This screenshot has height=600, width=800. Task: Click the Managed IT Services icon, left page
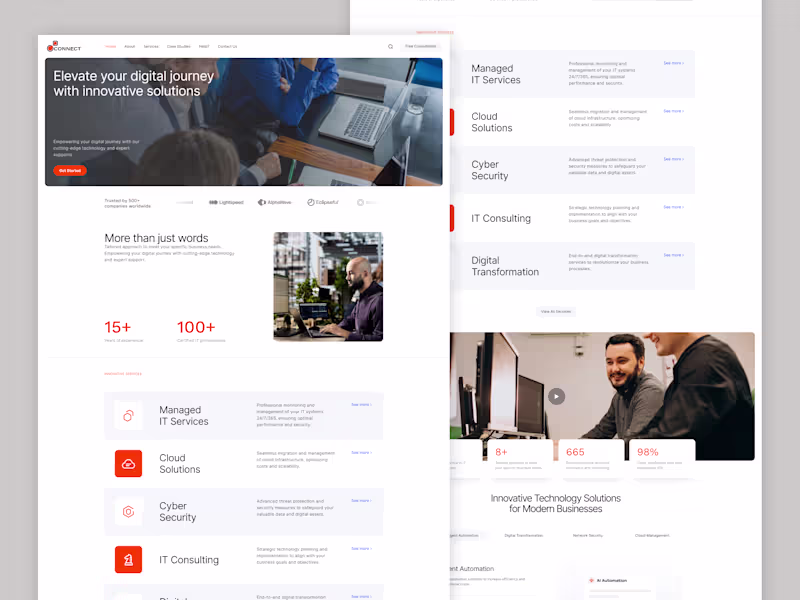pos(129,416)
